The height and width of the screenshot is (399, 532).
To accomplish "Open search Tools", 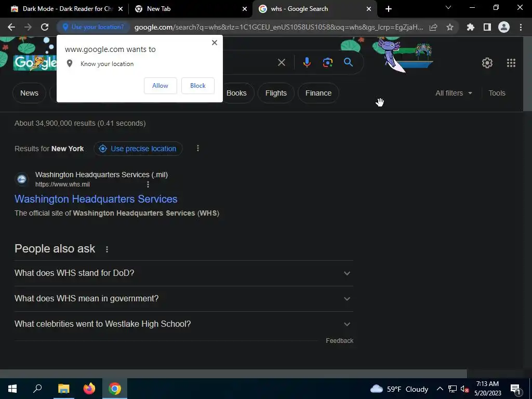I will click(497, 93).
